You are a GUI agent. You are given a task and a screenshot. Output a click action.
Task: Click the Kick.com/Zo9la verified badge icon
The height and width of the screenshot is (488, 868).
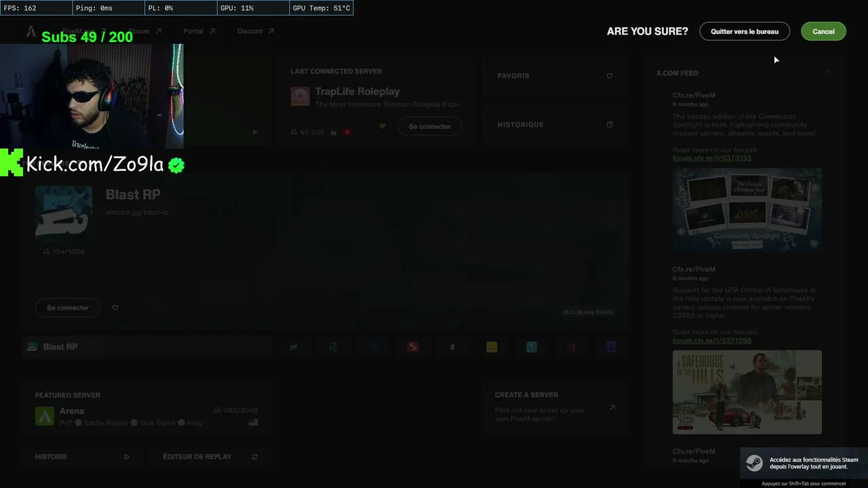click(x=176, y=165)
